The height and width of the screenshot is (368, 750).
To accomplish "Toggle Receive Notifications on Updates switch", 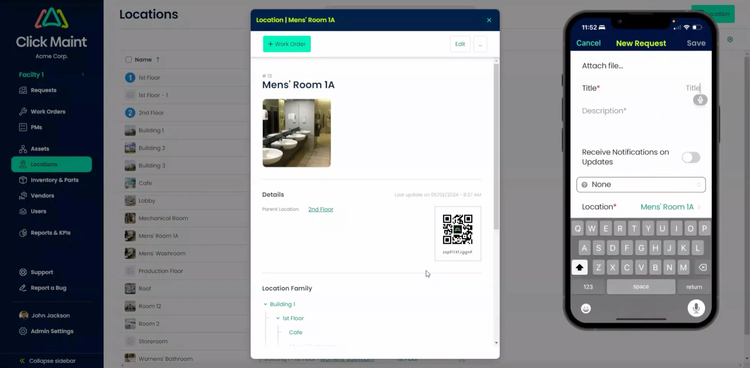I will pyautogui.click(x=691, y=157).
